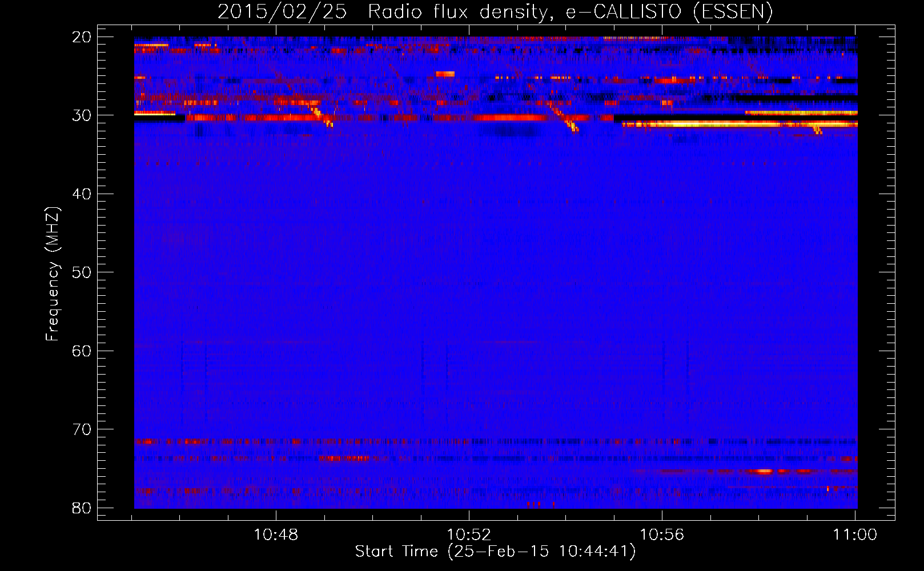924x571 pixels.
Task: Click the 10:48 time tick label
Action: 276,535
